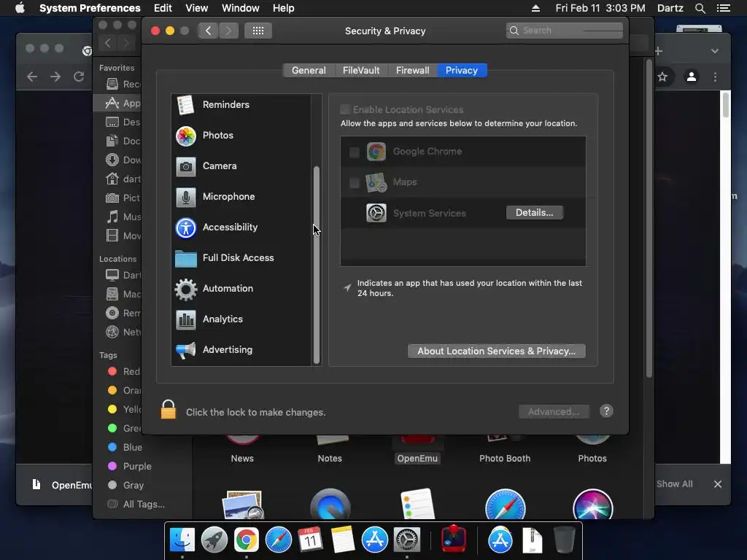Toggle Enable Location Services checkbox

pyautogui.click(x=345, y=109)
